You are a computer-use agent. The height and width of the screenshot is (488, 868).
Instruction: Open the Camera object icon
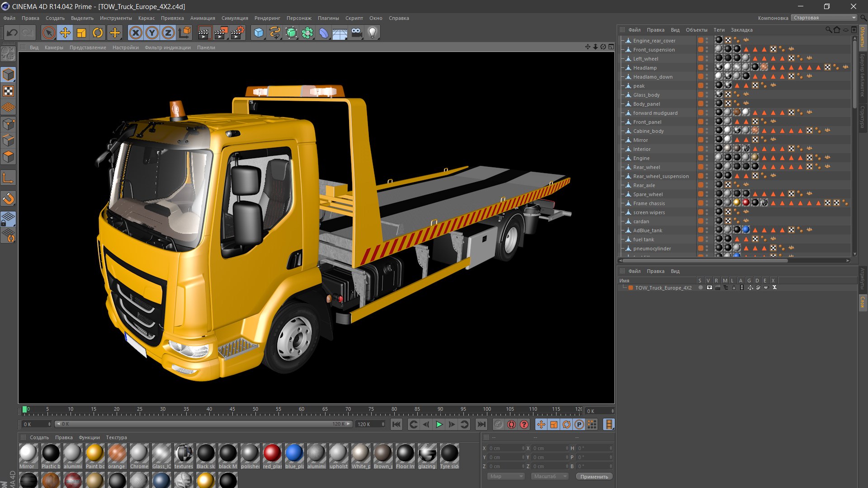356,33
